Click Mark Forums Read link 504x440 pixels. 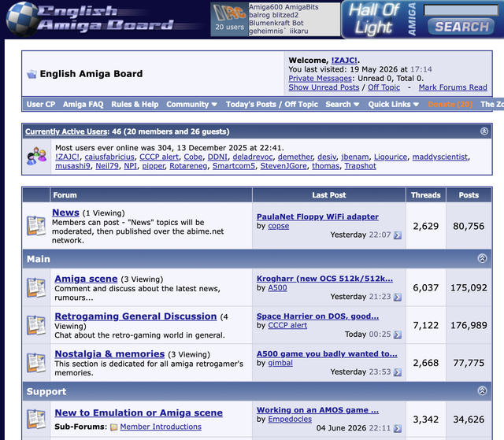453,87
